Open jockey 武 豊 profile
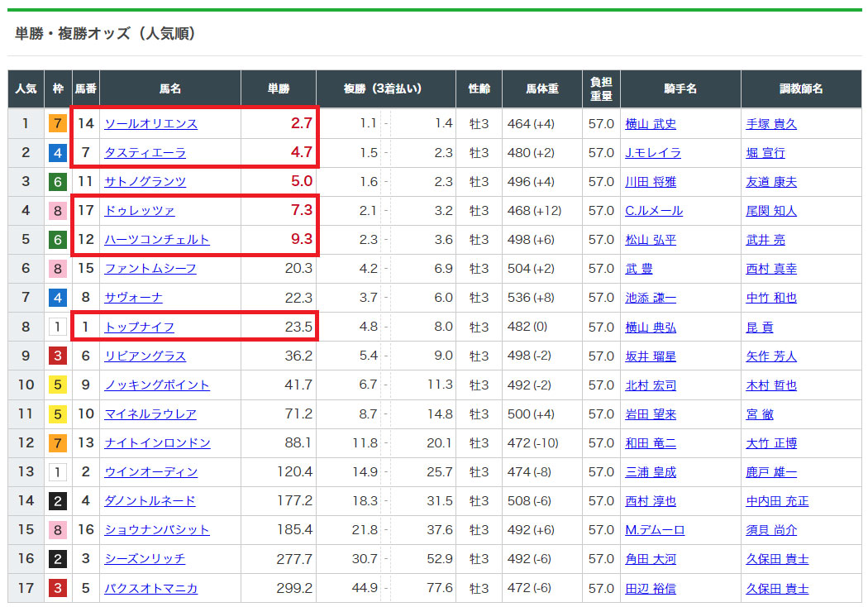868x607 pixels. click(x=639, y=269)
